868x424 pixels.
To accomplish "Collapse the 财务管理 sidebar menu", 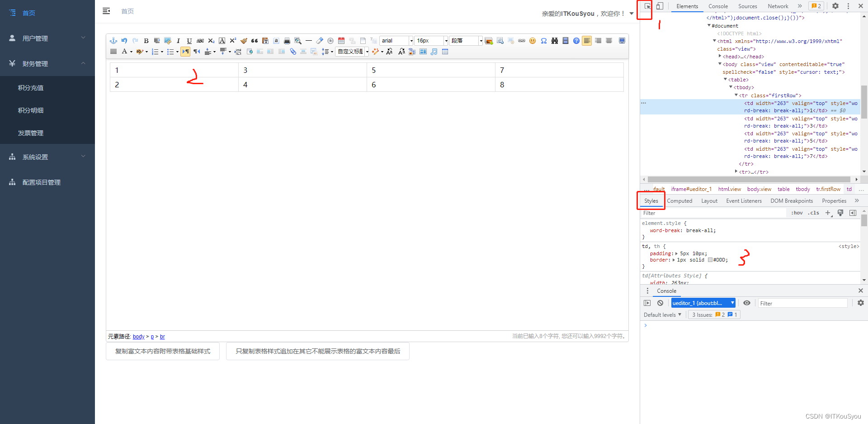I will 47,63.
